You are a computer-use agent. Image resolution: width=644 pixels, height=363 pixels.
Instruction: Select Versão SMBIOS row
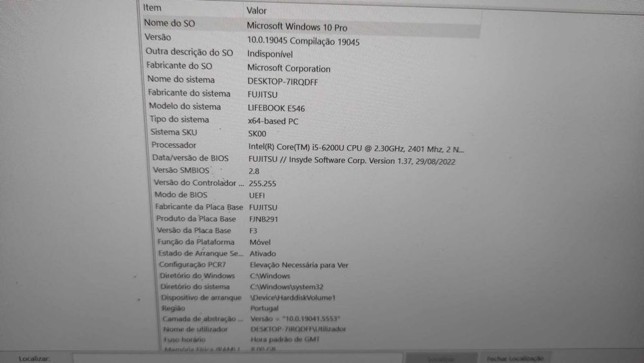pos(181,170)
